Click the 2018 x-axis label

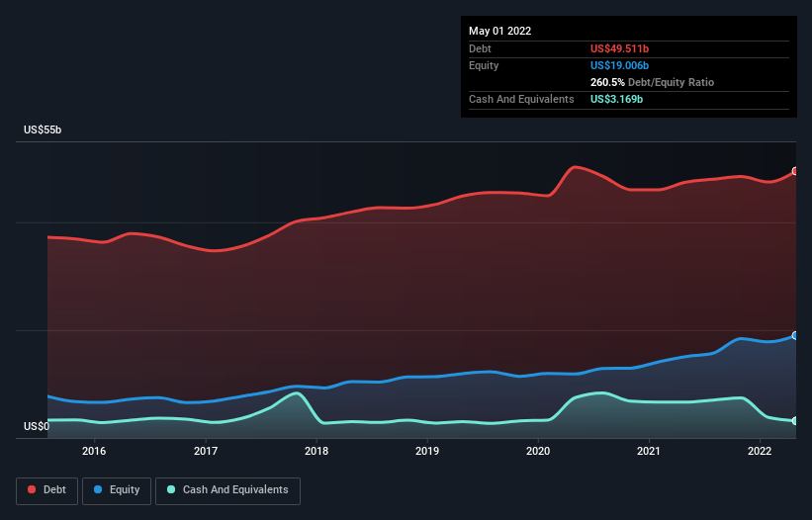pyautogui.click(x=316, y=451)
